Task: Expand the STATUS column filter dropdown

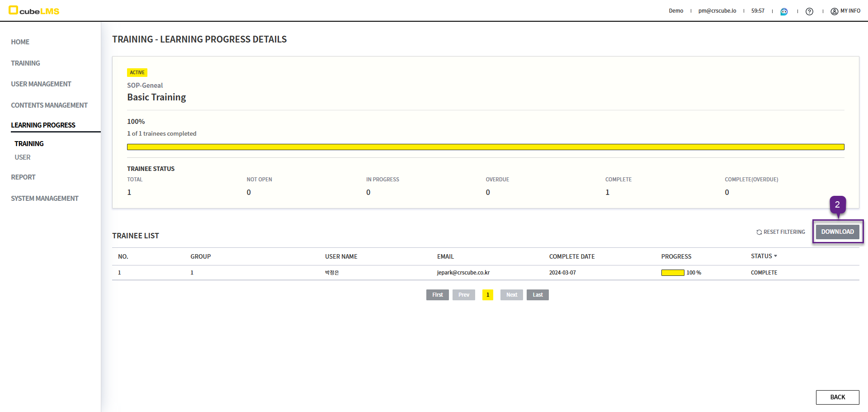Action: (775, 256)
